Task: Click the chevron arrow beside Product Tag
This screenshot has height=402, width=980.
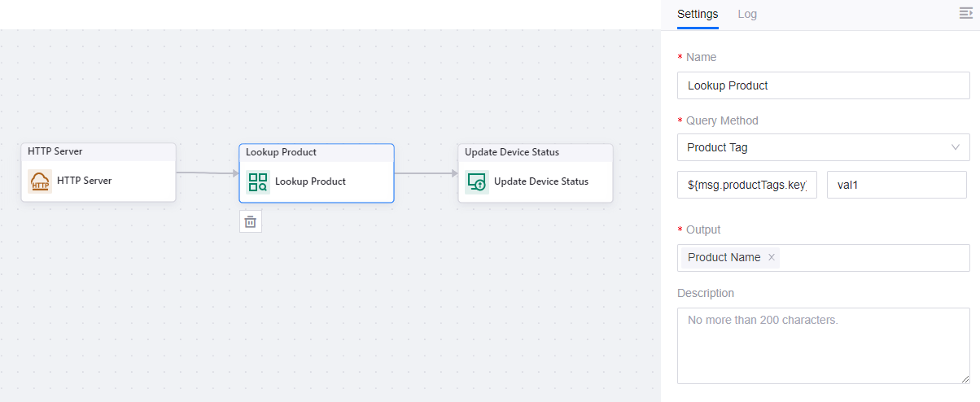Action: pos(956,147)
